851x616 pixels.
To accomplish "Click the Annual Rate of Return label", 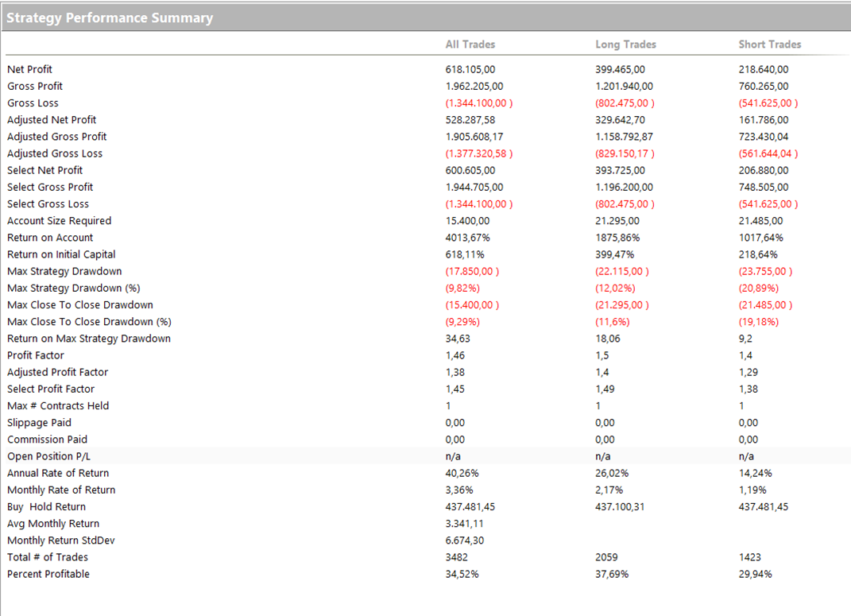I will (x=58, y=472).
